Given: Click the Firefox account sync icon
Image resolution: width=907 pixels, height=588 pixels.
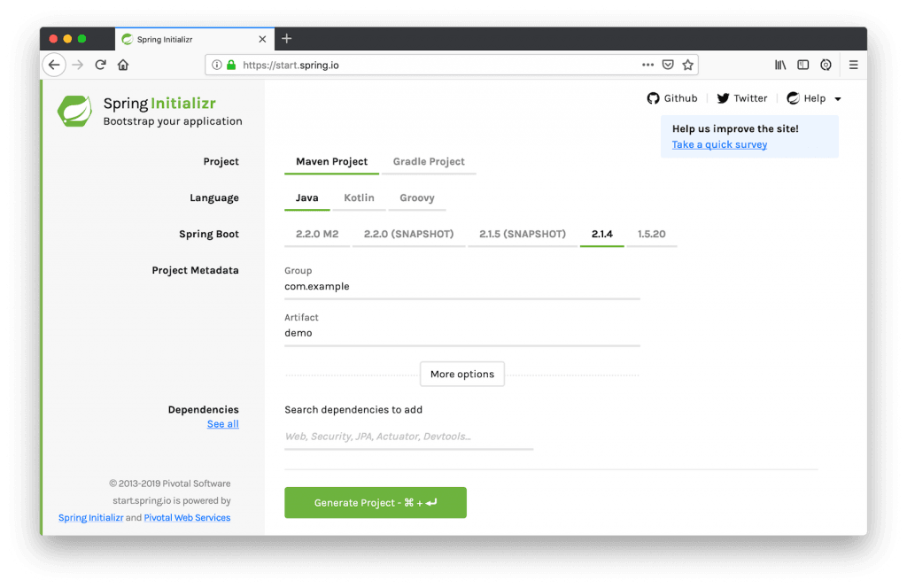Looking at the screenshot, I should 826,65.
